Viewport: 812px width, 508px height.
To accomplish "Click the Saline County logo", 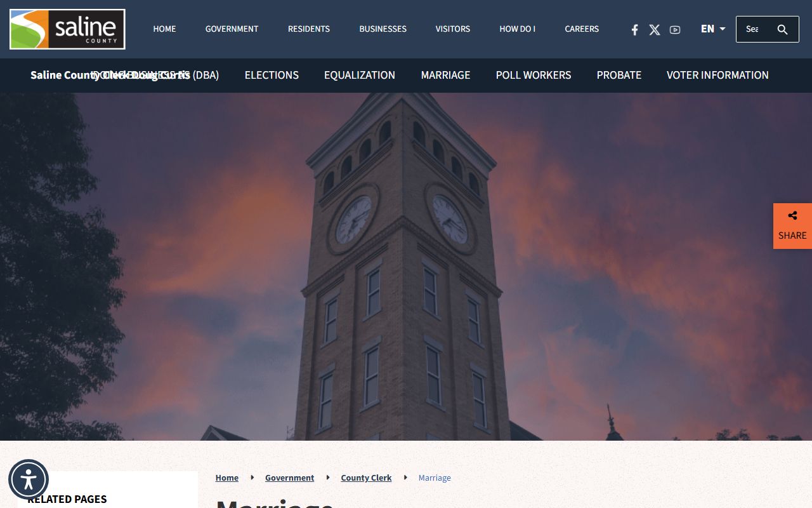I will [67, 29].
